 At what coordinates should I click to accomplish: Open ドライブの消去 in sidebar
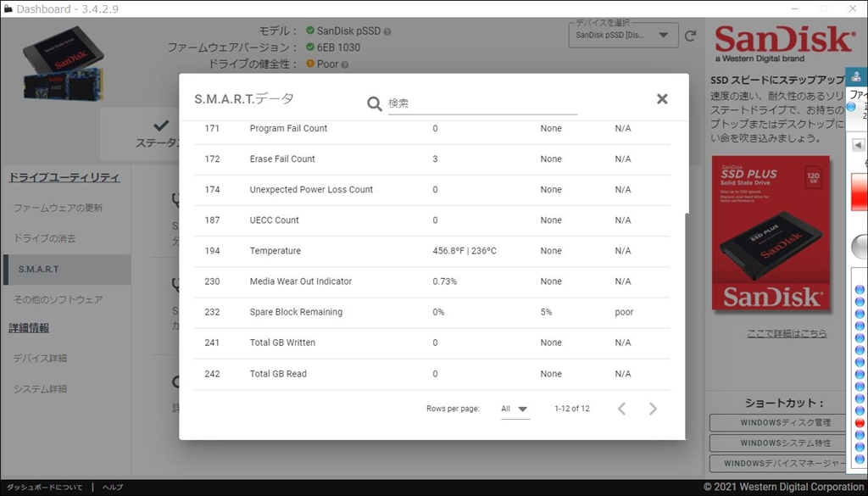point(45,238)
